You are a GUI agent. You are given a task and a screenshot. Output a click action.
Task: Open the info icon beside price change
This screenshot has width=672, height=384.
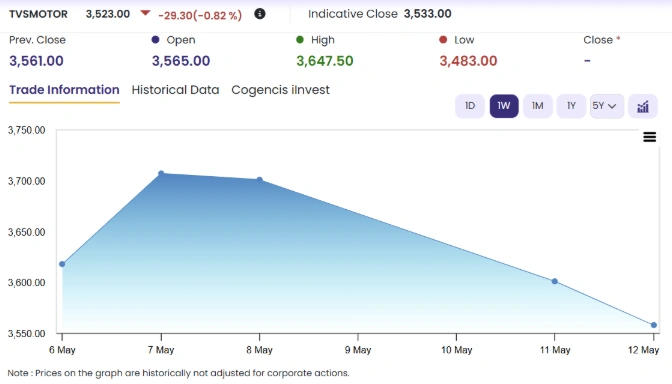coord(260,14)
